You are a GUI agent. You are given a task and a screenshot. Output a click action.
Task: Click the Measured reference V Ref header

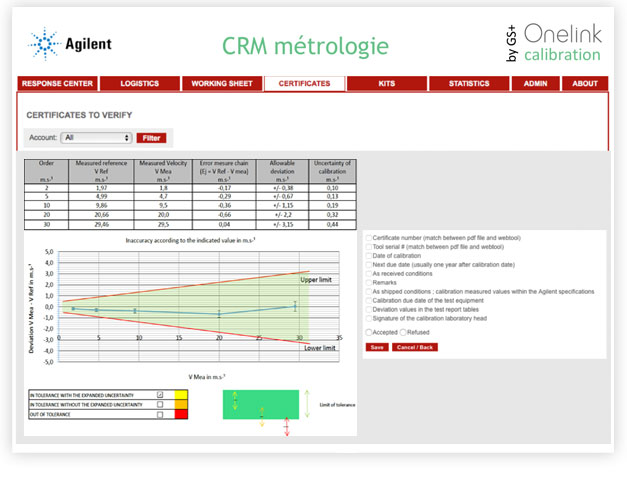pos(101,172)
